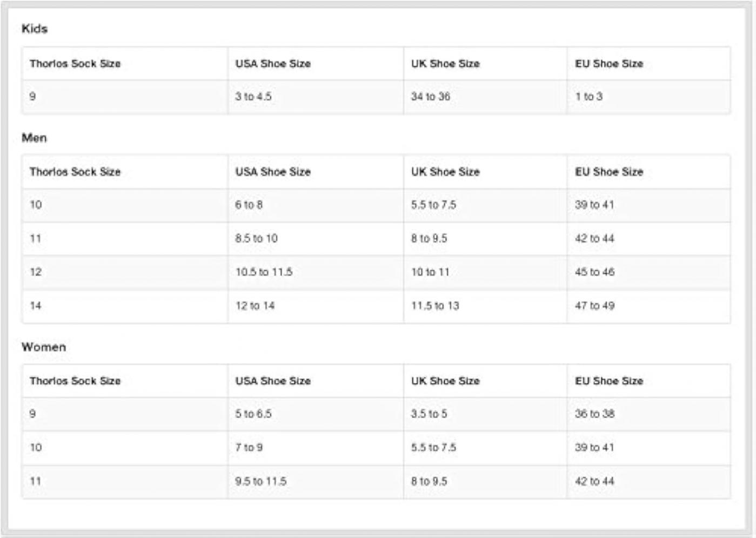This screenshot has height=538, width=756.
Task: Click '39 to 41' in Women table
Action: point(594,447)
